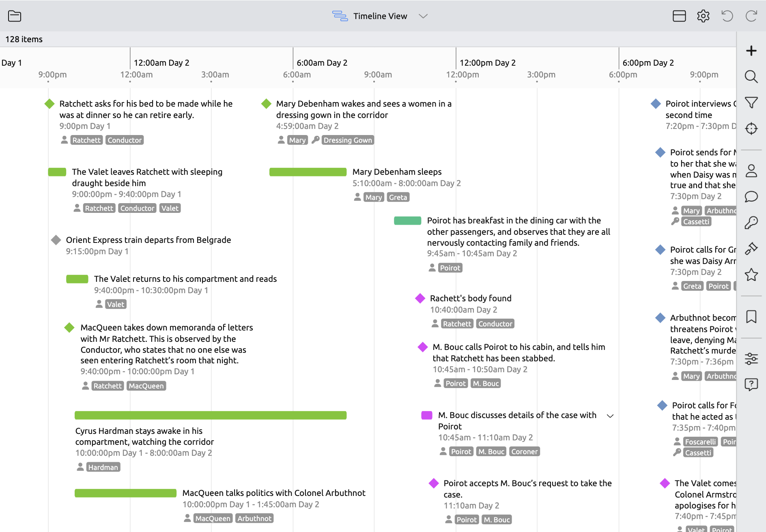The image size is (766, 532).
Task: Click Conductor tag under Rachett's body found
Action: point(495,324)
